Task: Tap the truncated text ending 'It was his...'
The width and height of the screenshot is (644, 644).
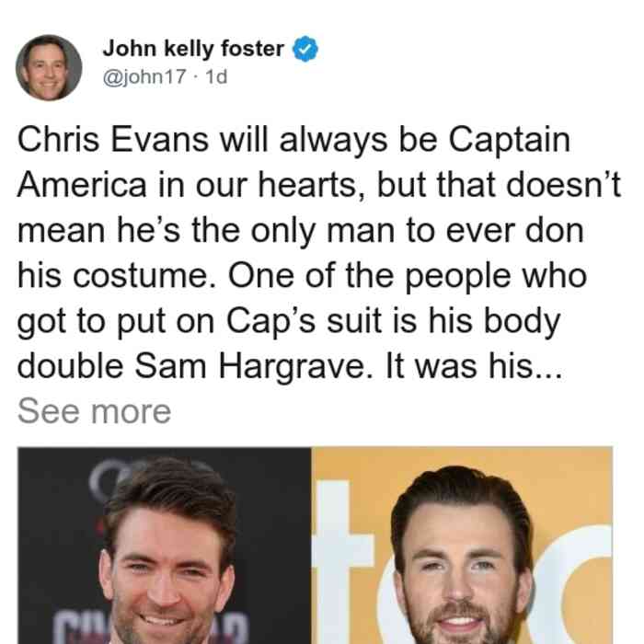Action: (474, 365)
